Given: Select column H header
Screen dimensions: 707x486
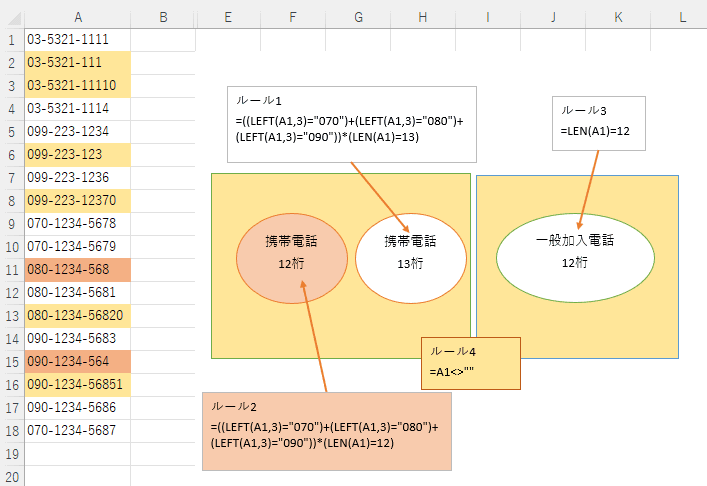Looking at the screenshot, I should click(x=423, y=18).
